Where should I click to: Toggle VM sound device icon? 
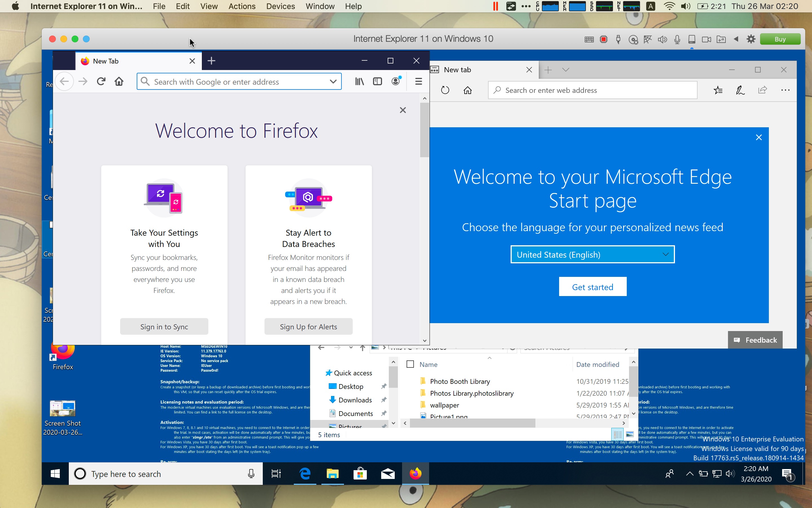click(662, 39)
